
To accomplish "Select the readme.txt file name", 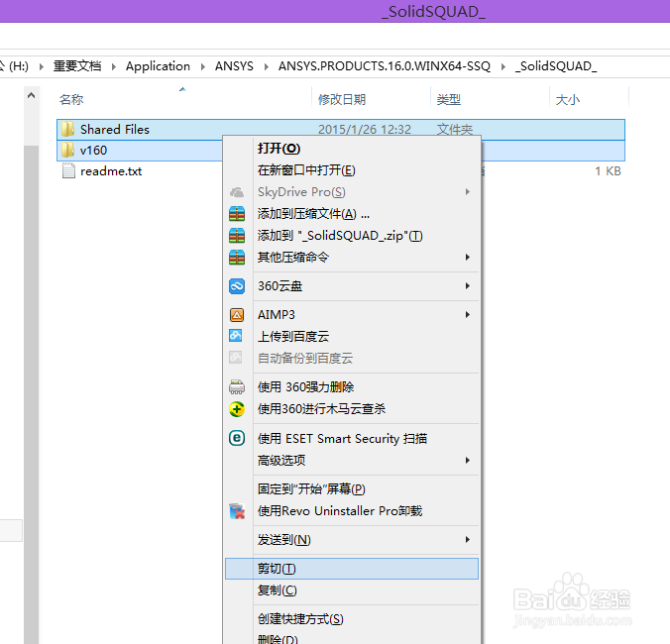I will tap(111, 171).
